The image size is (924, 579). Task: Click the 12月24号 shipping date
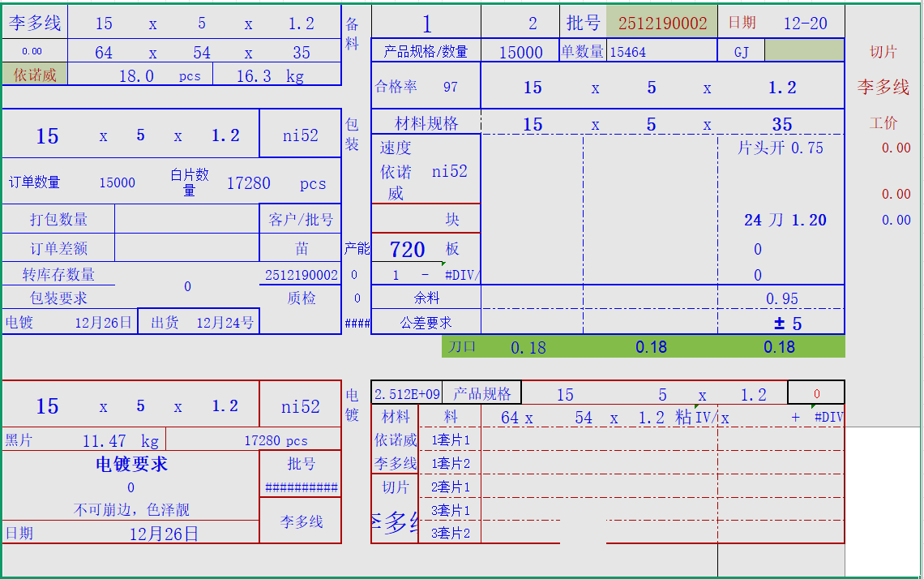click(225, 323)
